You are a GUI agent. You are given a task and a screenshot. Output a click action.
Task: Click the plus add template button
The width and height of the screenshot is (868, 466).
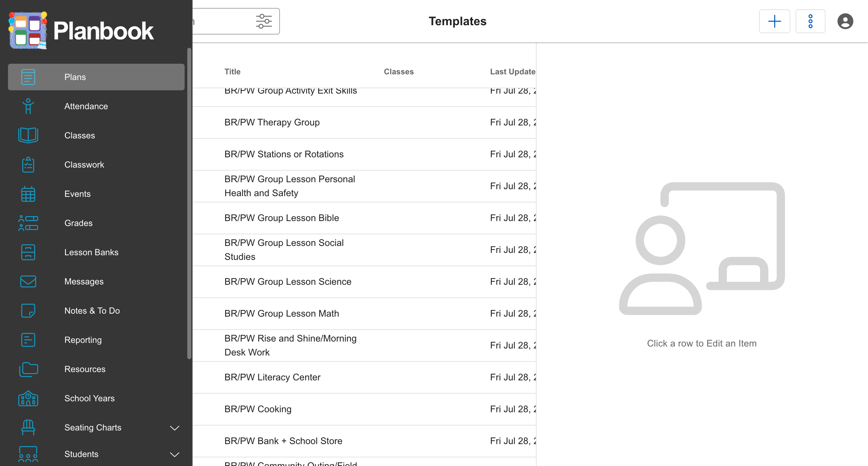(774, 21)
